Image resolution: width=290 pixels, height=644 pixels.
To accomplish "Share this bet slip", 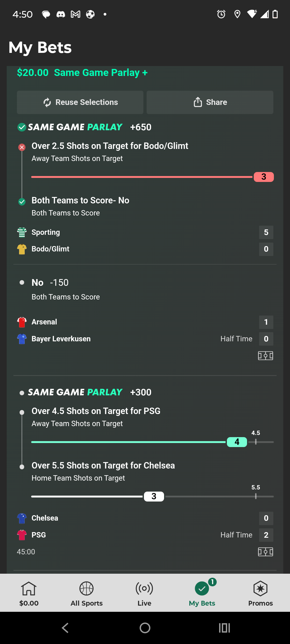I will click(210, 102).
